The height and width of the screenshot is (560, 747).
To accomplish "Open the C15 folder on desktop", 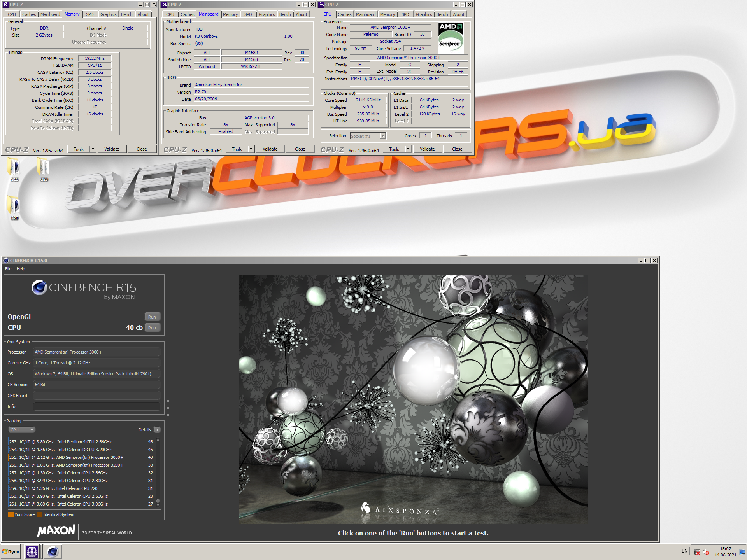I will [14, 168].
